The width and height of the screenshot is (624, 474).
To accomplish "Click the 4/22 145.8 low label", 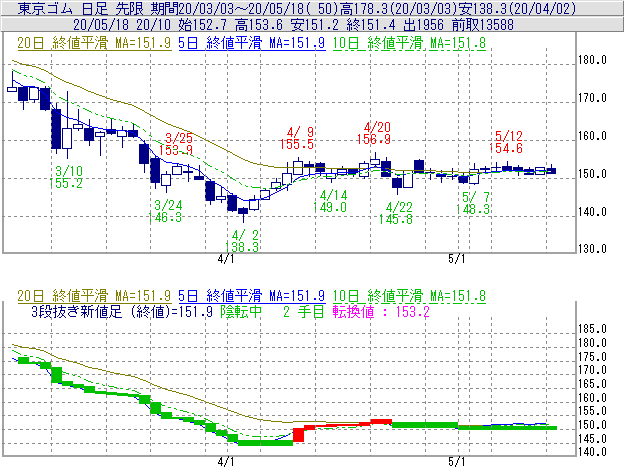I will [396, 213].
